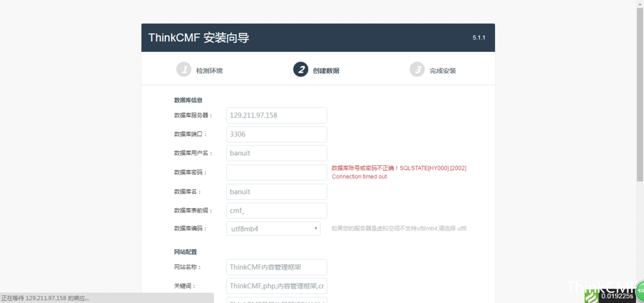This screenshot has height=303, width=644.
Task: Click the step 3 circle icon
Action: pyautogui.click(x=417, y=69)
